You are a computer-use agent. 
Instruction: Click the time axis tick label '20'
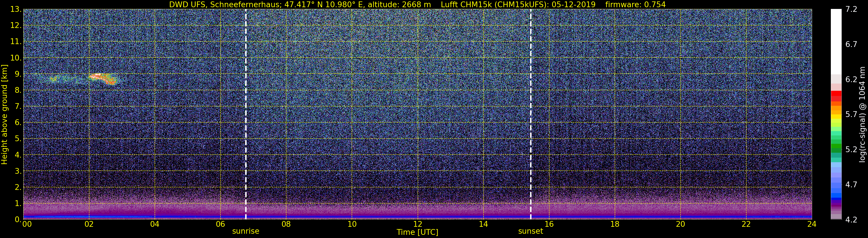pos(680,224)
